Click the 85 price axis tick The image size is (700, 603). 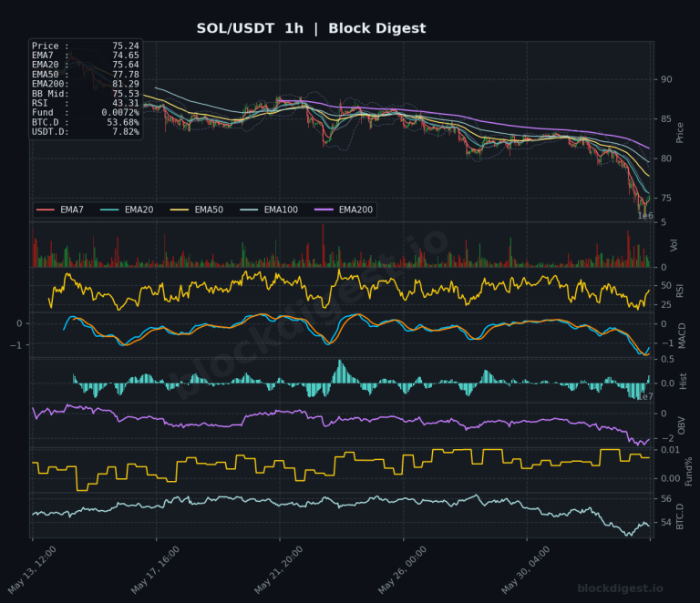click(x=666, y=119)
